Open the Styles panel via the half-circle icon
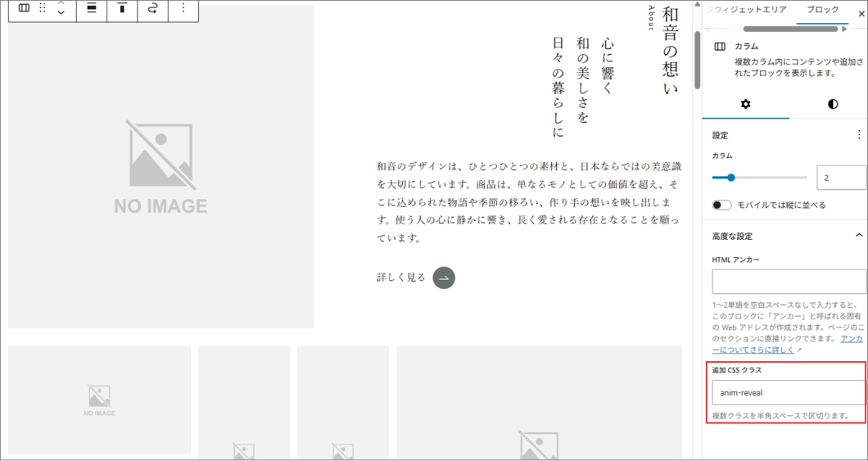This screenshot has height=461, width=868. point(831,104)
